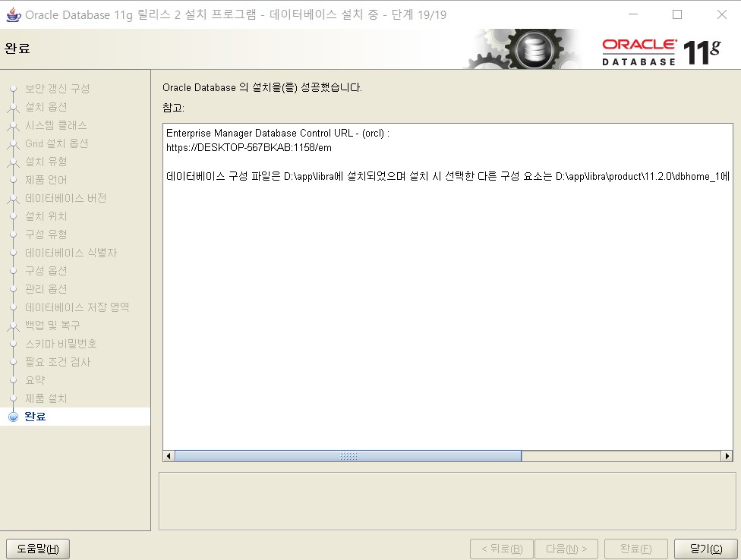
Task: Click the disabled 완료(F) finish button
Action: (x=635, y=549)
